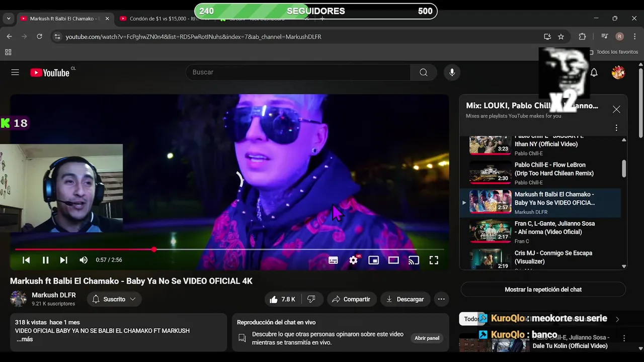Open Mix playlist three-dot options
The image size is (644, 362).
click(x=616, y=128)
